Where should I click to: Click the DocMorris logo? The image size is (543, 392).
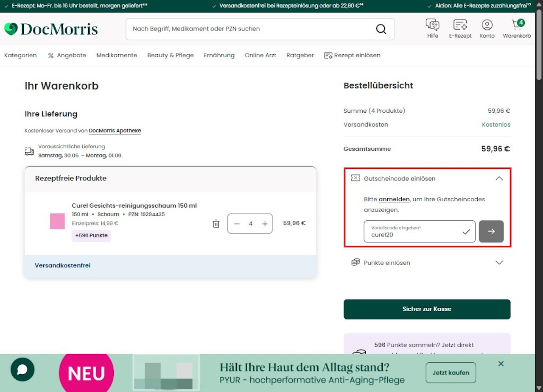click(51, 29)
